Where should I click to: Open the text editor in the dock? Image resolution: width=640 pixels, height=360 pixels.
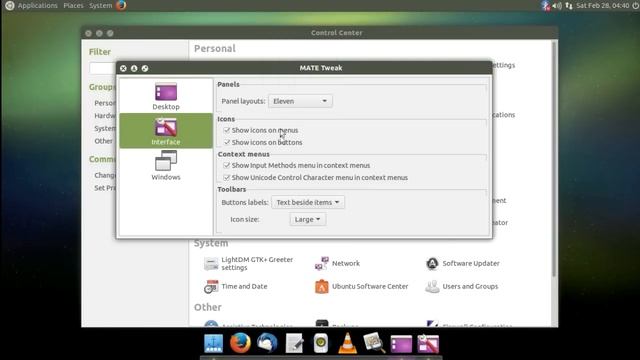point(294,343)
